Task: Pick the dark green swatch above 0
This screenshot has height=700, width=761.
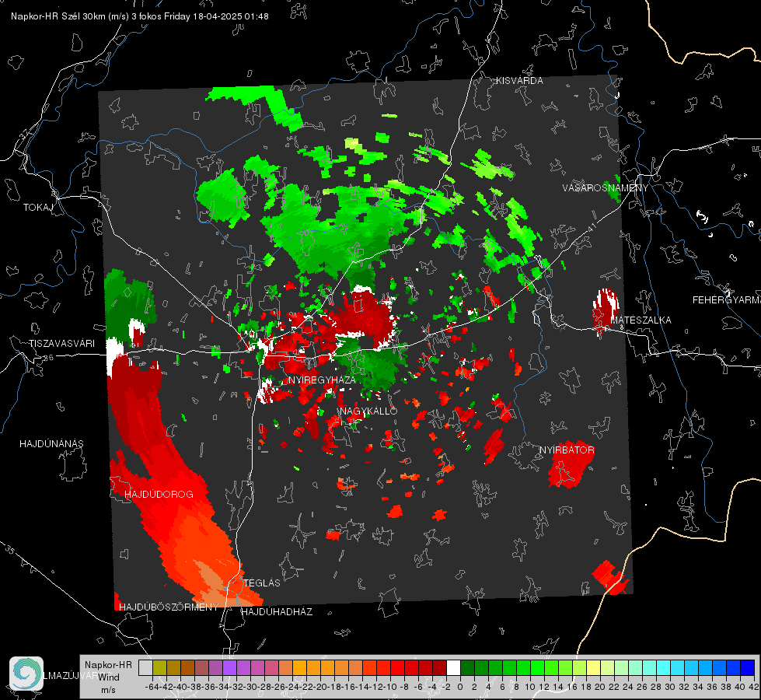Action: 467,667
